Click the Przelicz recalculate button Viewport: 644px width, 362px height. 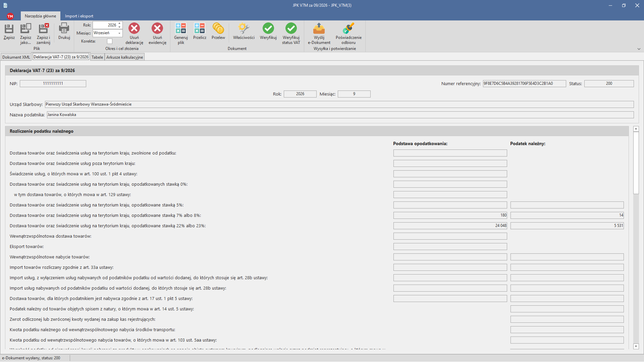(200, 32)
